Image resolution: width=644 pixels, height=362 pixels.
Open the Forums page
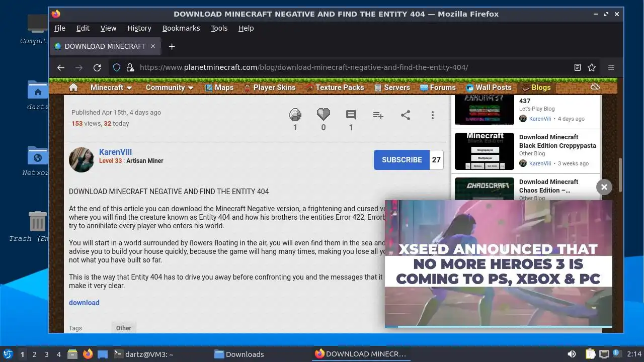click(438, 87)
